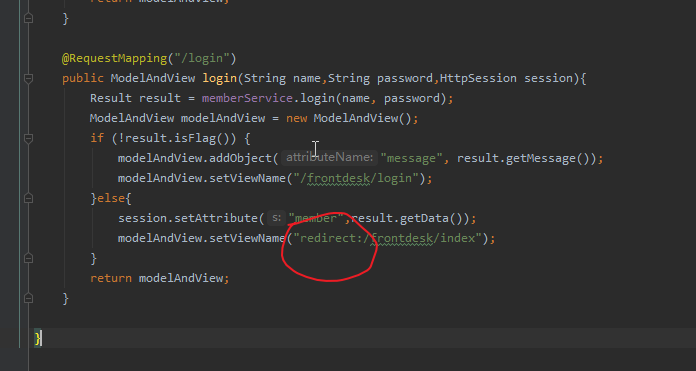Click the new ModelAndView() constructor call

[352, 118]
